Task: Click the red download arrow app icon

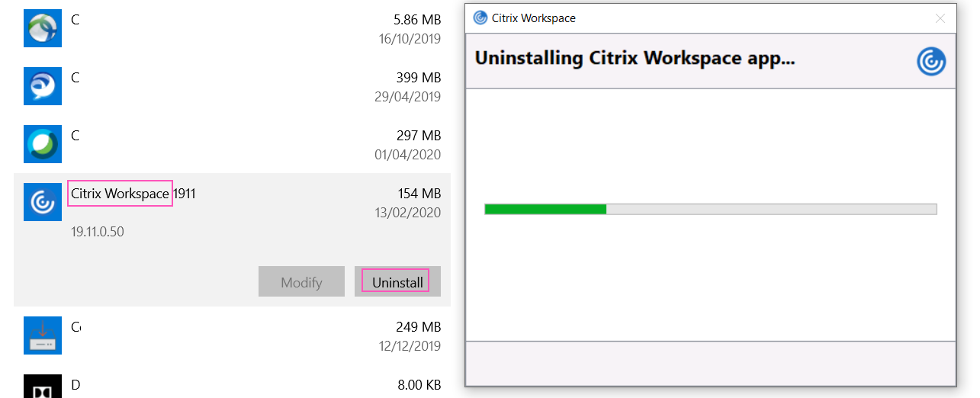Action: [x=43, y=336]
